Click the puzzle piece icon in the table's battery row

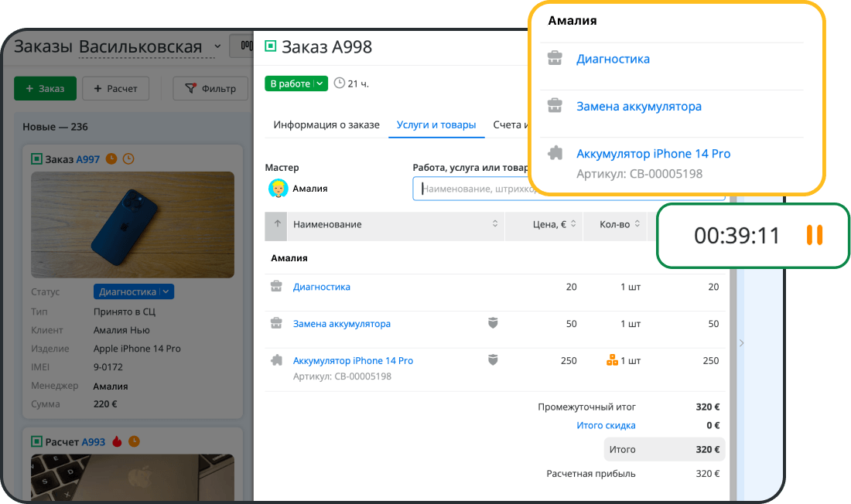[276, 360]
